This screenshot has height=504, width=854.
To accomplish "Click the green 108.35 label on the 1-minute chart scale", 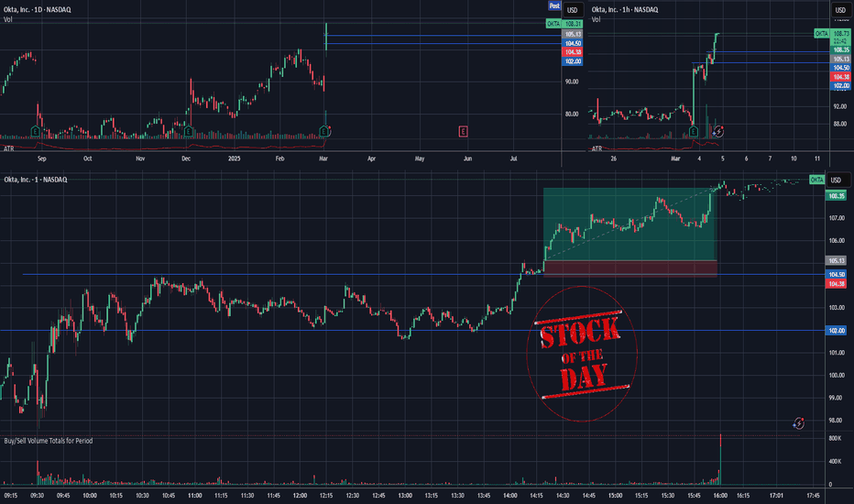I will 836,196.
